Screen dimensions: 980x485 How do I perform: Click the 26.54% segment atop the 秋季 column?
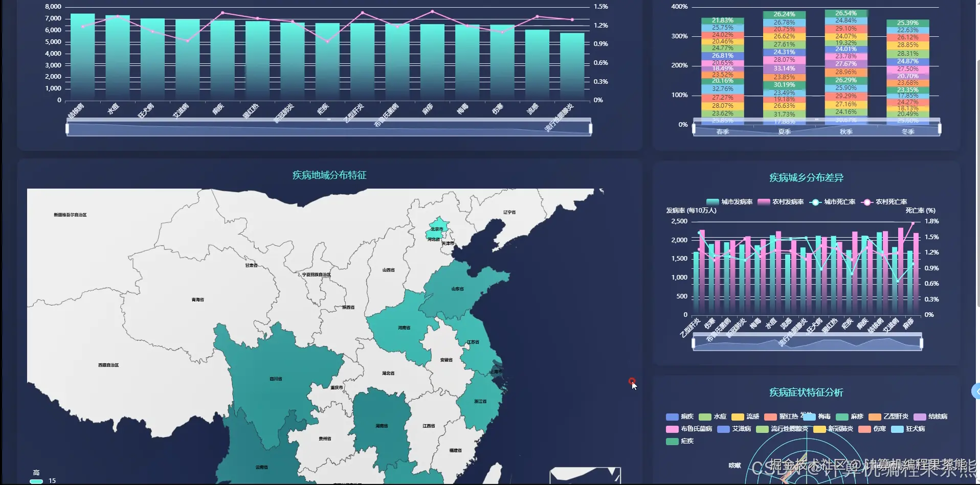[x=846, y=14]
